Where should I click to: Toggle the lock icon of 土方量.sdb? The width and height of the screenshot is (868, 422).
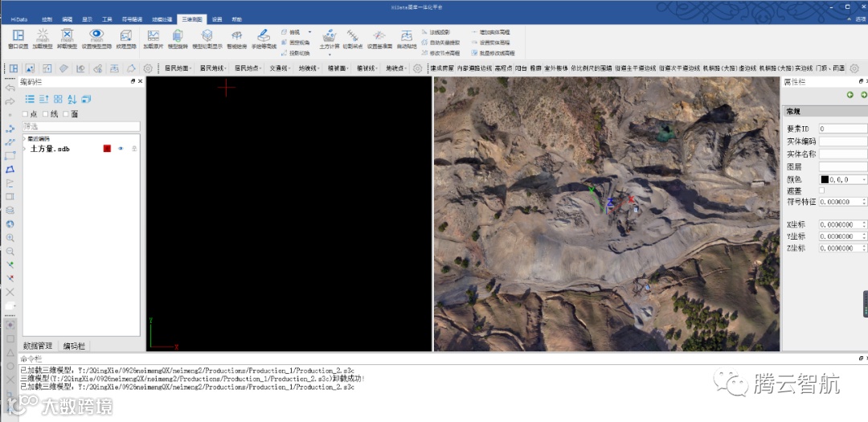134,149
